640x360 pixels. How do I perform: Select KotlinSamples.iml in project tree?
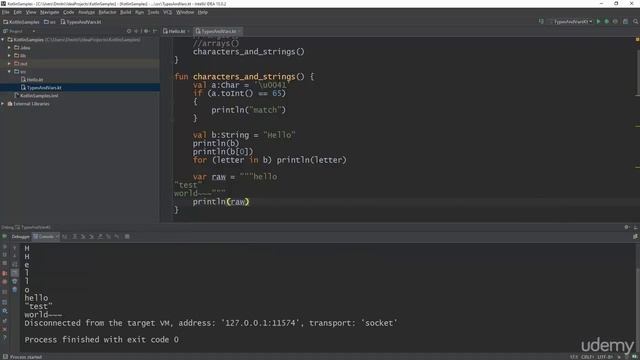(x=36, y=96)
